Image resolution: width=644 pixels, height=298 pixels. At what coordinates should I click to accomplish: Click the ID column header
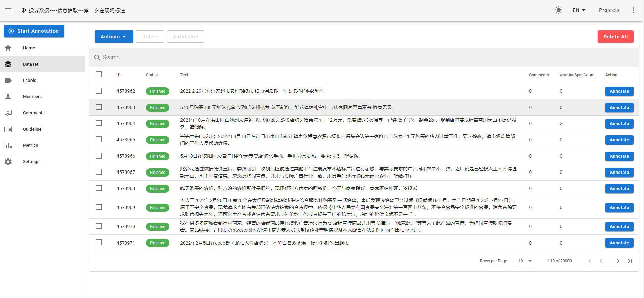[x=119, y=75]
